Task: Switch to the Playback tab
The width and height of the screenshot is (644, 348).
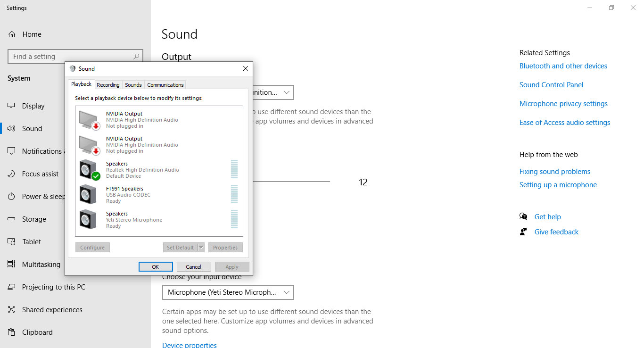Action: coord(81,84)
